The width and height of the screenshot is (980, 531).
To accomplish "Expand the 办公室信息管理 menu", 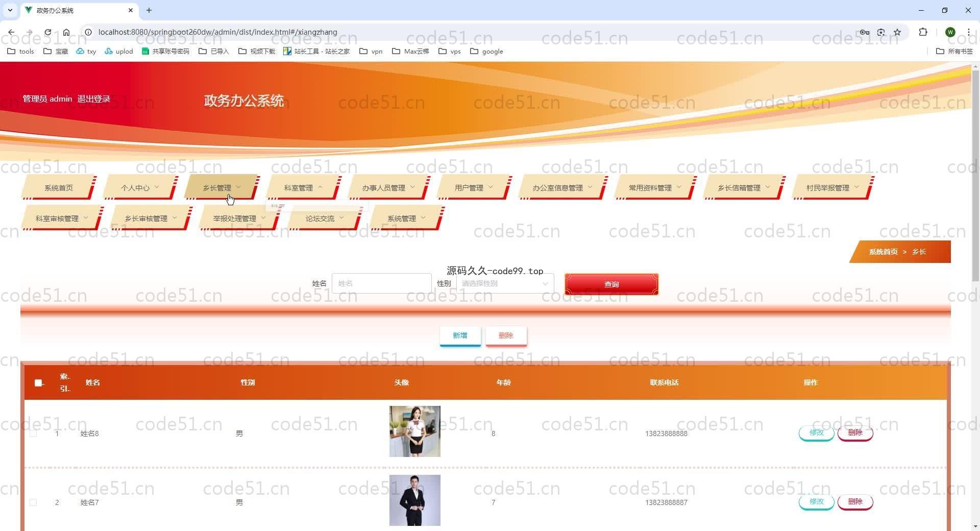I will tap(562, 188).
